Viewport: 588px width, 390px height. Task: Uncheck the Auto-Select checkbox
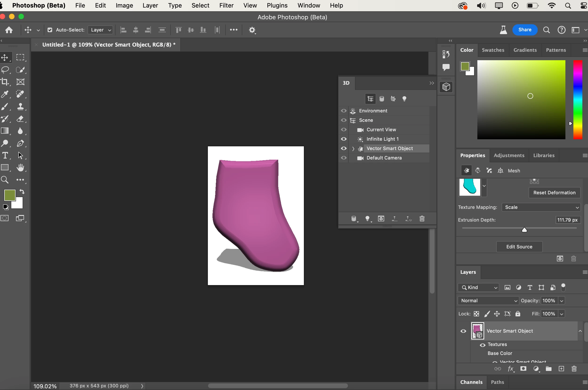(x=50, y=30)
